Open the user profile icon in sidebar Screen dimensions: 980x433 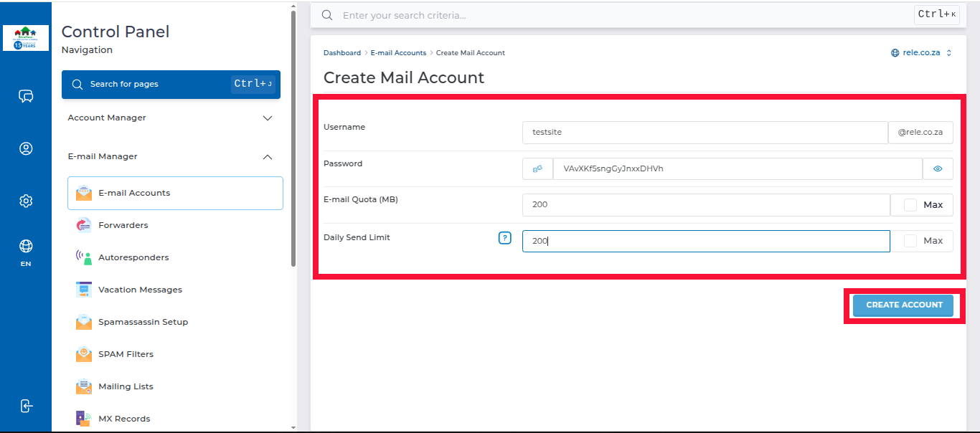[26, 148]
